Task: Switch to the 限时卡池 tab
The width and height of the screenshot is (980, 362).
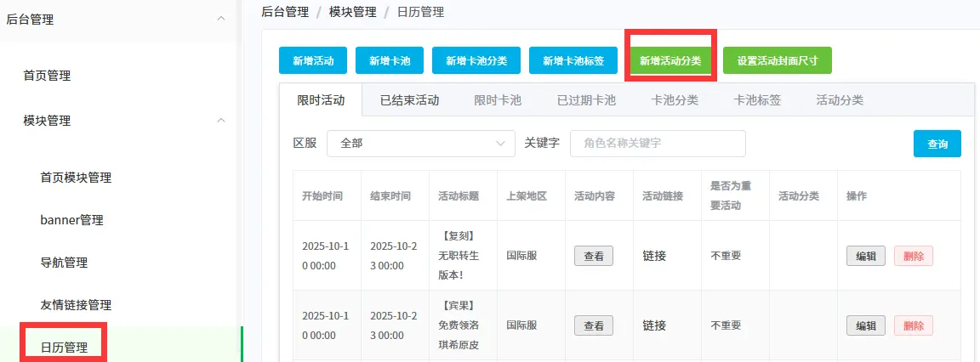Action: (x=498, y=100)
